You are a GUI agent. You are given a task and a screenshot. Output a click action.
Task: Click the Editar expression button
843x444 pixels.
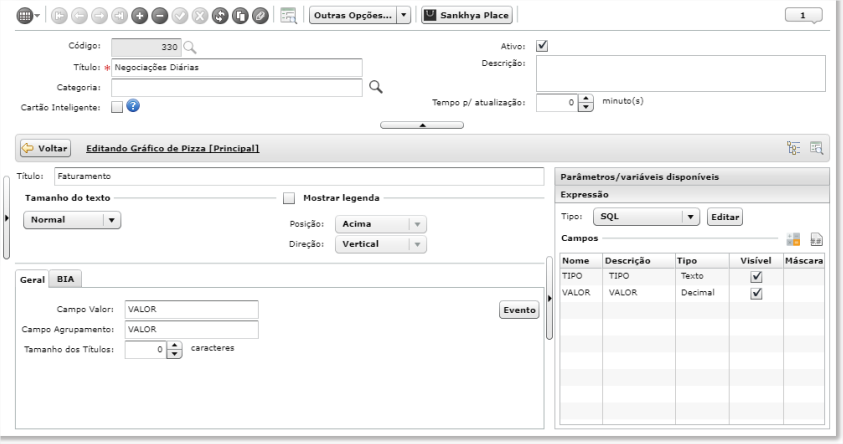click(725, 217)
